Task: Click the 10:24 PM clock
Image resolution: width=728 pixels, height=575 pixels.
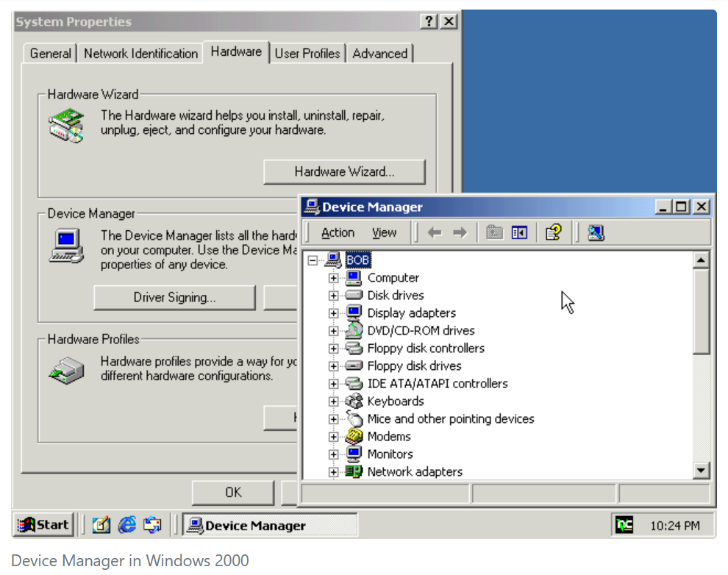Action: click(674, 526)
